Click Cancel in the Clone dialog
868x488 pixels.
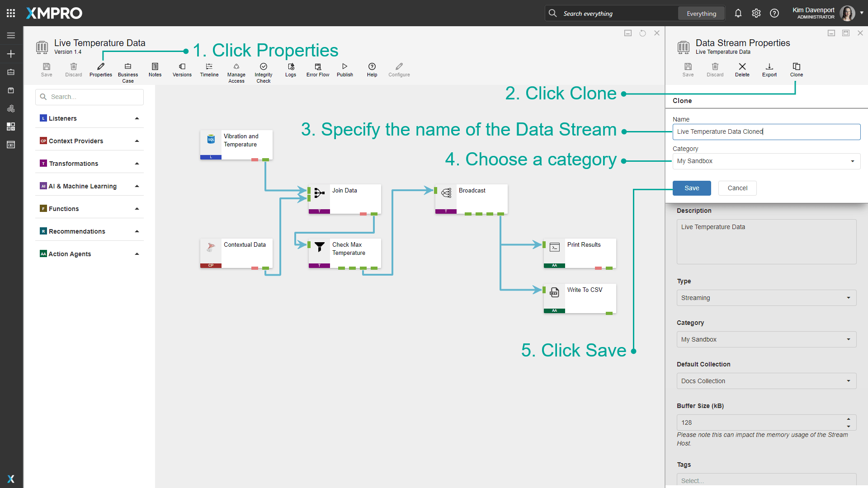pos(737,188)
